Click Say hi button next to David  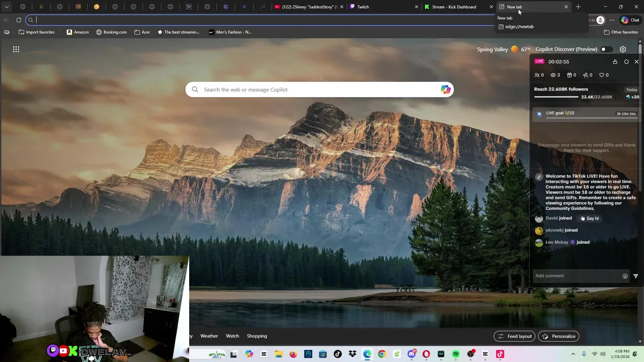[x=589, y=219]
